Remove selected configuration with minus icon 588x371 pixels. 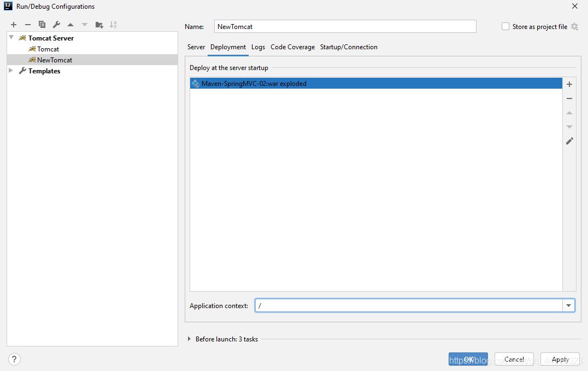coord(28,25)
